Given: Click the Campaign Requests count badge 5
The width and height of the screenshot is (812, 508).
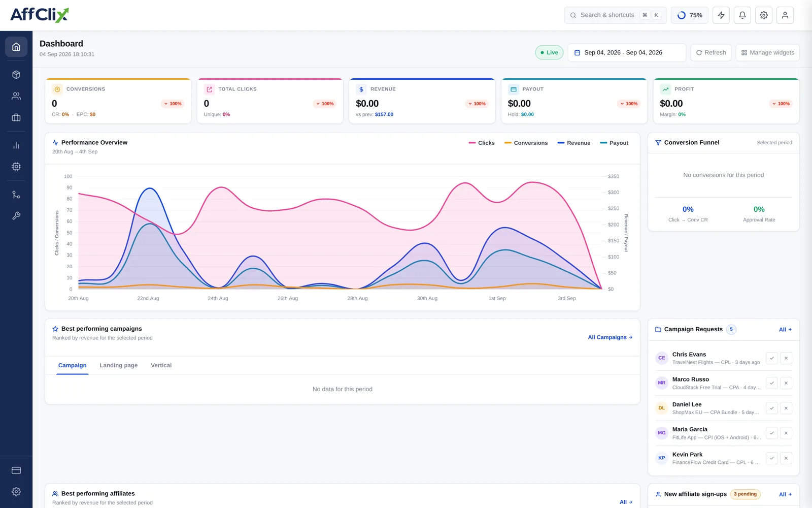Looking at the screenshot, I should [x=731, y=329].
